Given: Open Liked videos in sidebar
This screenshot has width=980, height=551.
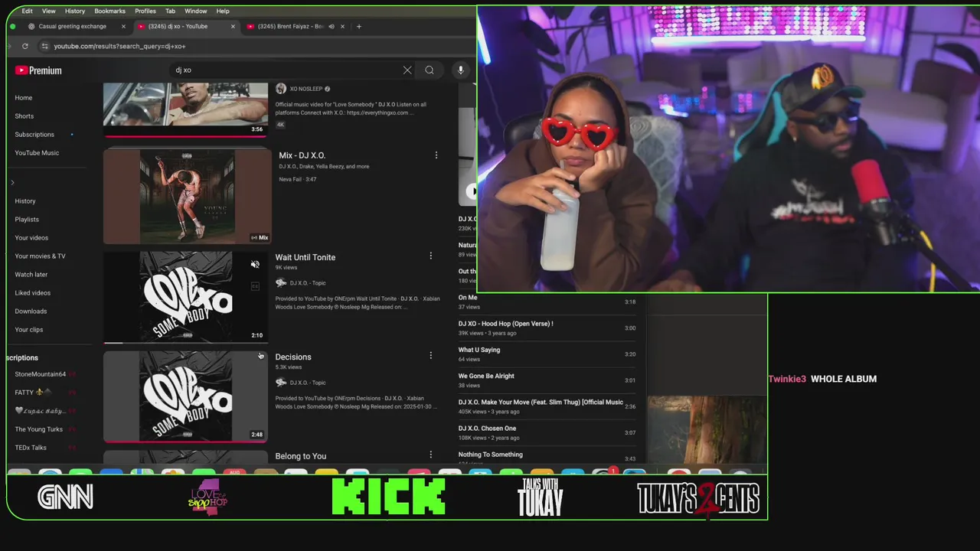Looking at the screenshot, I should click(x=33, y=293).
